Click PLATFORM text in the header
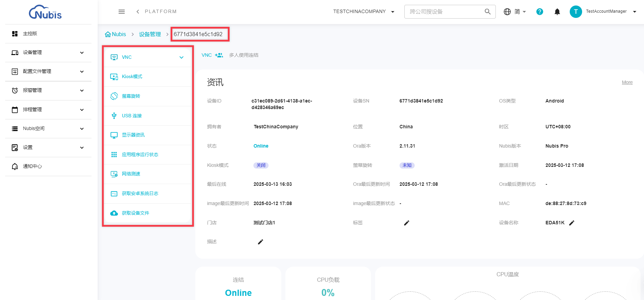 click(x=161, y=12)
